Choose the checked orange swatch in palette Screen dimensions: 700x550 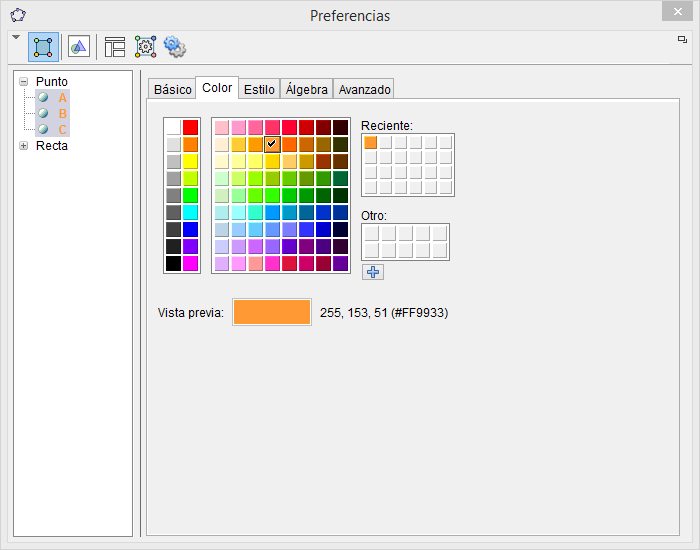coord(272,144)
